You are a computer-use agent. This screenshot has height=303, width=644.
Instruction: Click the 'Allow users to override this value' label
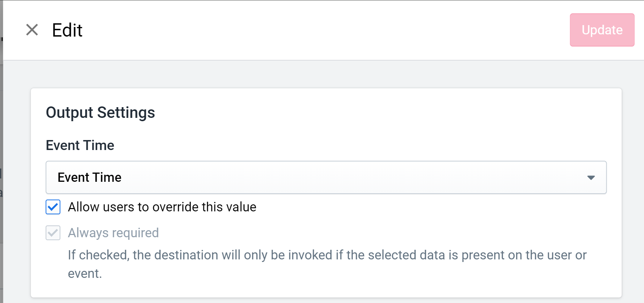pyautogui.click(x=162, y=207)
